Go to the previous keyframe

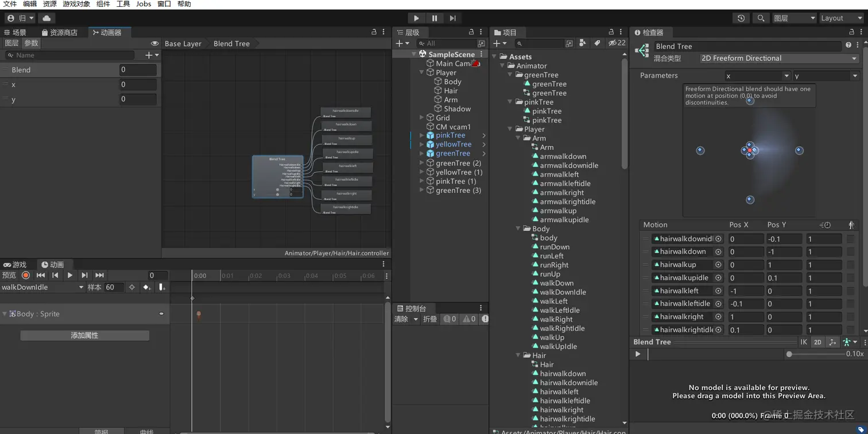coord(55,276)
